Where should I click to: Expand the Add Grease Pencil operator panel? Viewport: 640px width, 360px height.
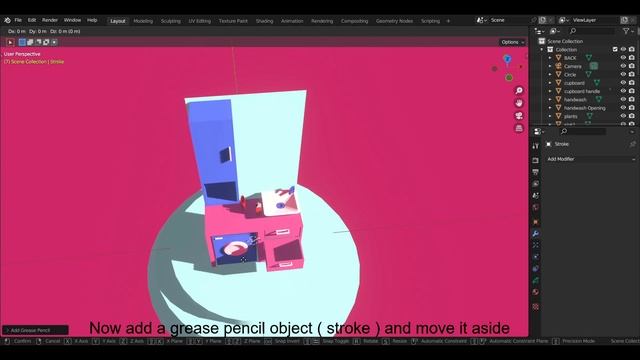pyautogui.click(x=35, y=330)
